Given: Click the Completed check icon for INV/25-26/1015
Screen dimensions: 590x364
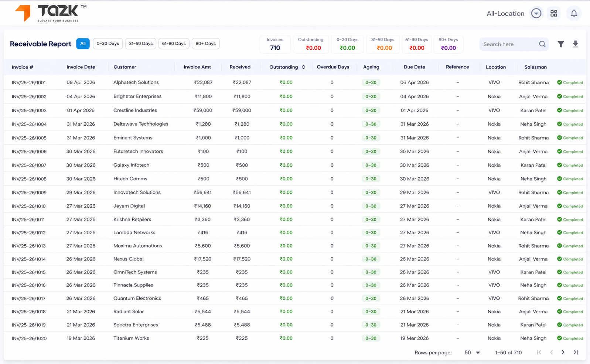Looking at the screenshot, I should tap(559, 272).
